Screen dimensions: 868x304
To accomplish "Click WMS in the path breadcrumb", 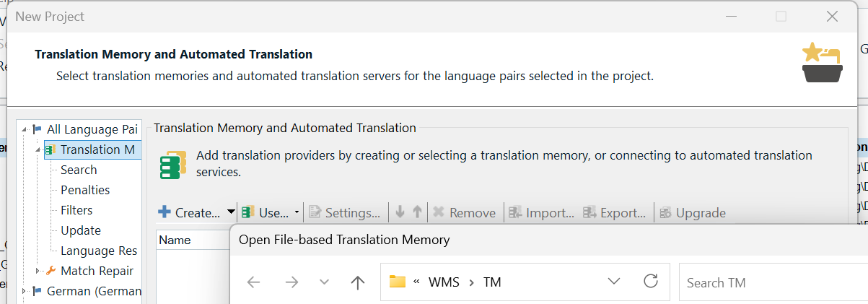I will (x=444, y=282).
